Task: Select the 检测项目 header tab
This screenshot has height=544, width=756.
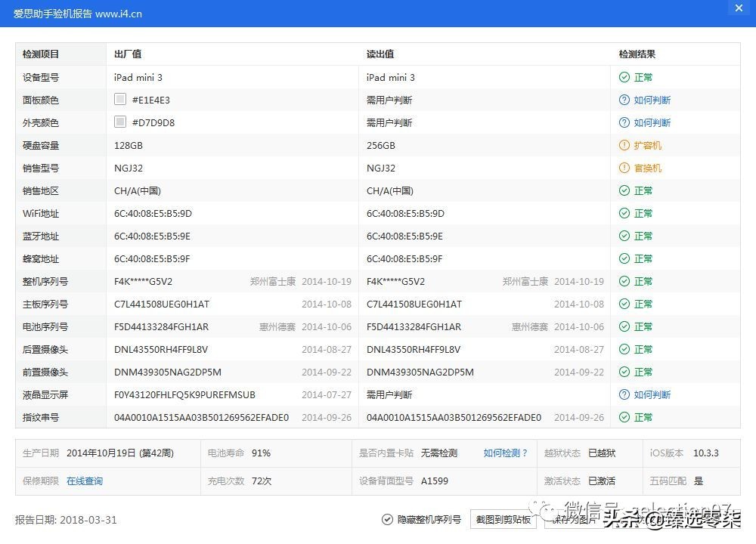Action: pos(41,54)
